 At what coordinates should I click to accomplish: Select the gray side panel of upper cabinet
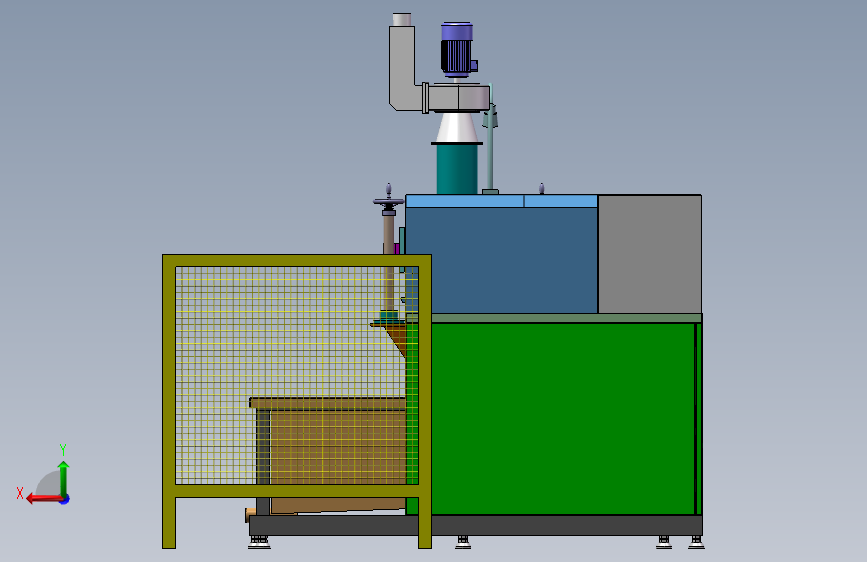650,254
